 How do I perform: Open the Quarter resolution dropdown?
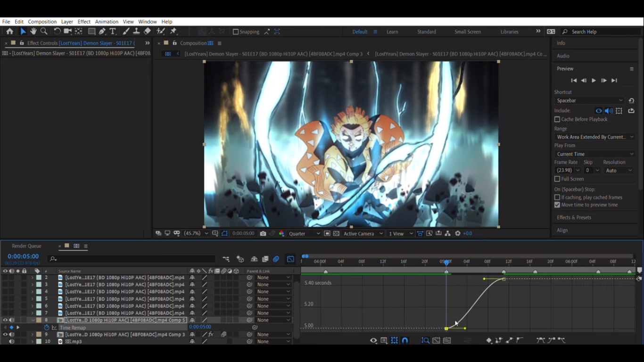click(304, 233)
